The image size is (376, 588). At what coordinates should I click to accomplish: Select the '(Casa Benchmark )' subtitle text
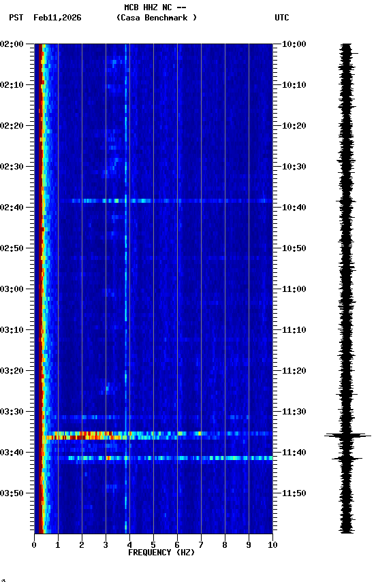coord(157,18)
